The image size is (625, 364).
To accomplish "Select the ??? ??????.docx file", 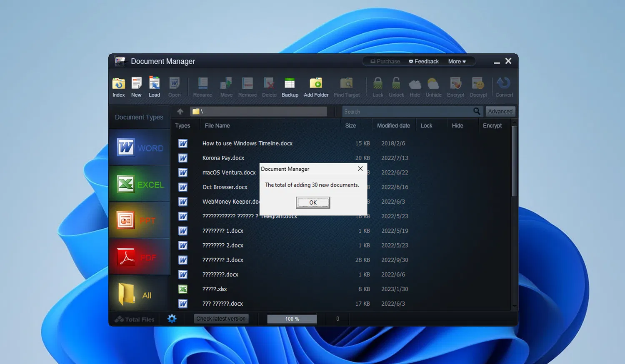I will coord(222,304).
